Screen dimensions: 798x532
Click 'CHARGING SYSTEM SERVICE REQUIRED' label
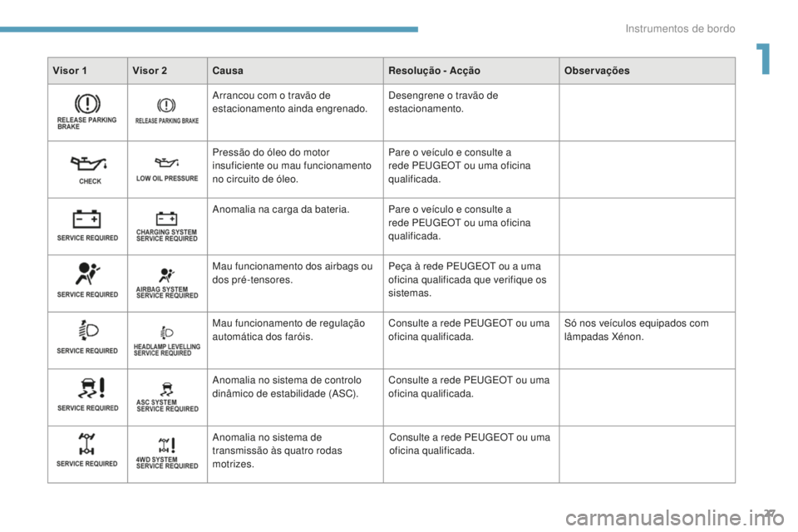click(x=166, y=235)
